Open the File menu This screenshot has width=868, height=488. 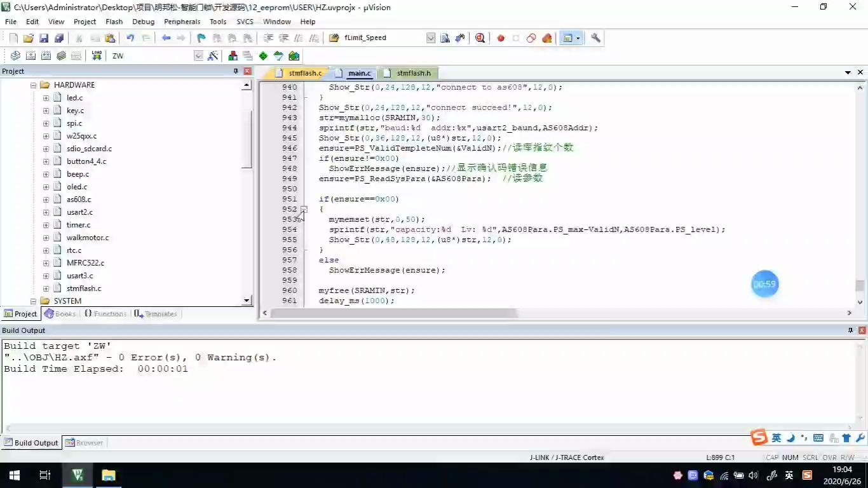click(x=11, y=22)
